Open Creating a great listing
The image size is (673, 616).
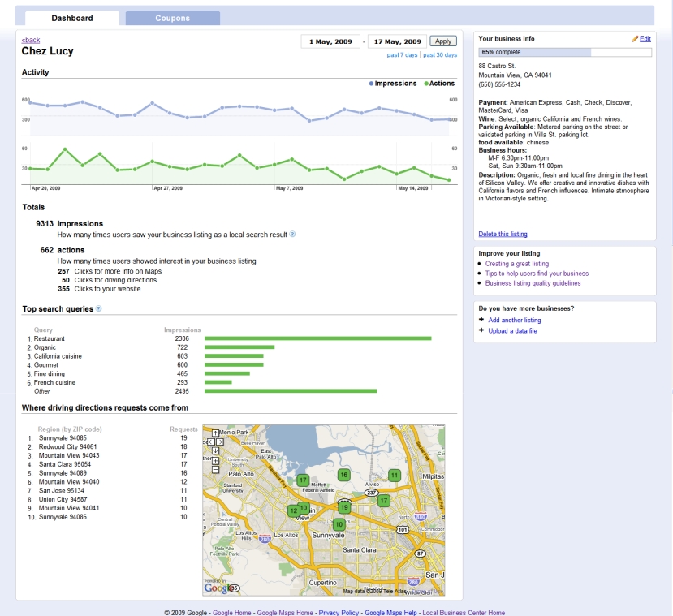[x=517, y=264]
